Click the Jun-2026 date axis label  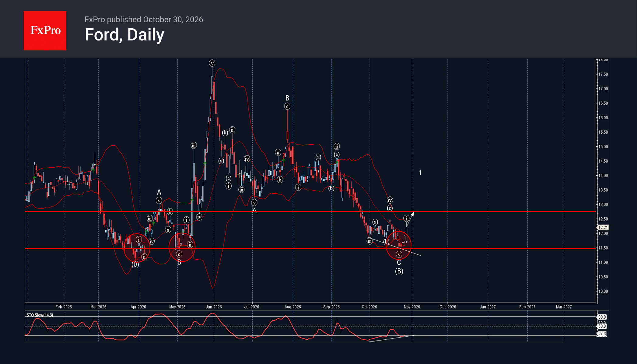[x=214, y=307]
